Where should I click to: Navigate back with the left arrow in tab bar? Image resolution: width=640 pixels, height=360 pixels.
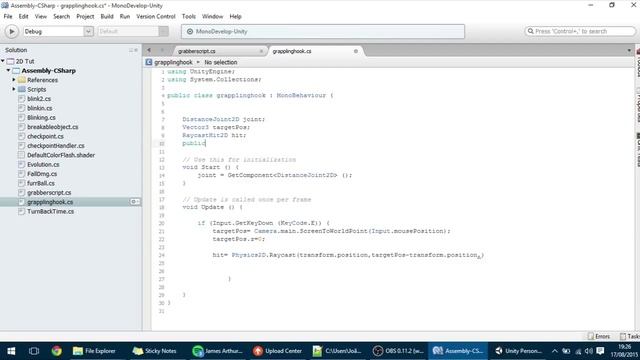tap(149, 50)
